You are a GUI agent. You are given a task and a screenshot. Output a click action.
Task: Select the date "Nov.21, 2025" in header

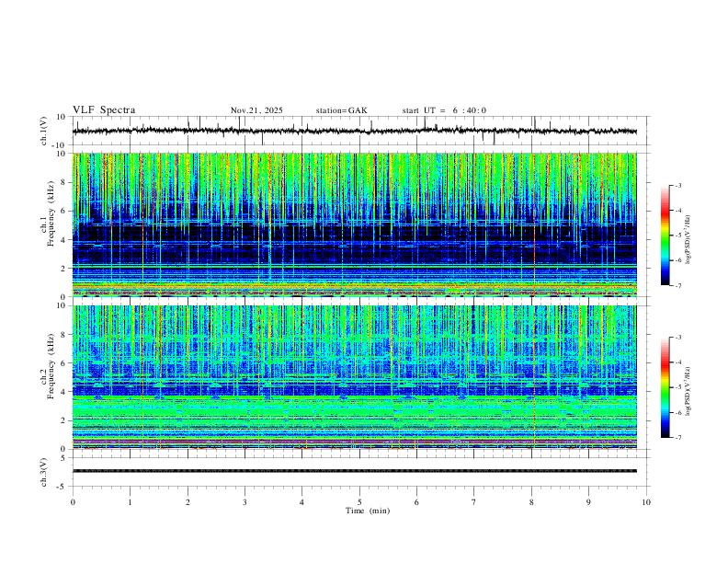256,110
